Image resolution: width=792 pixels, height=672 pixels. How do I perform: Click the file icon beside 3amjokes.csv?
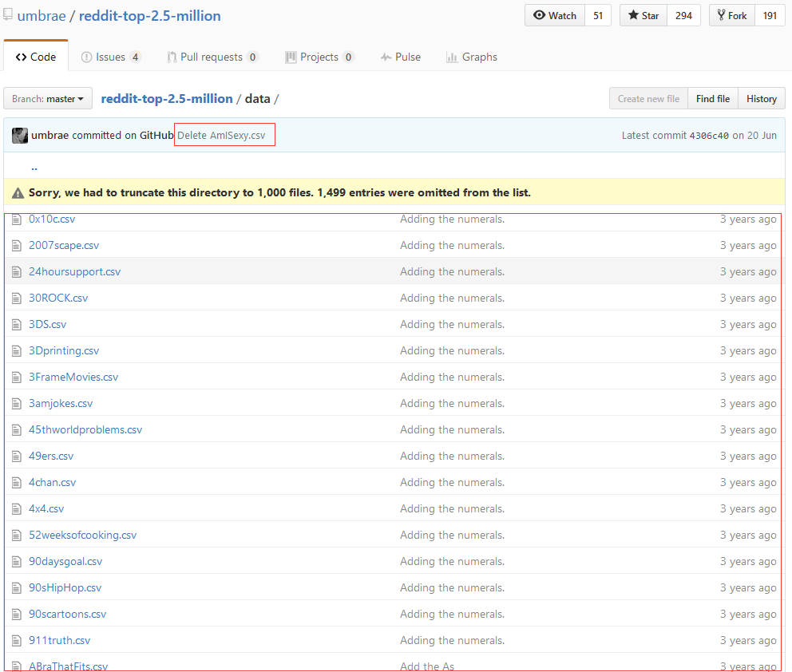[17, 403]
